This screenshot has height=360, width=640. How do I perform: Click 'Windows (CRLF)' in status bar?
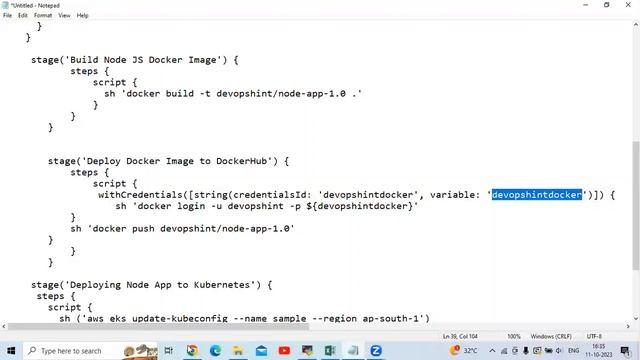tap(551, 336)
